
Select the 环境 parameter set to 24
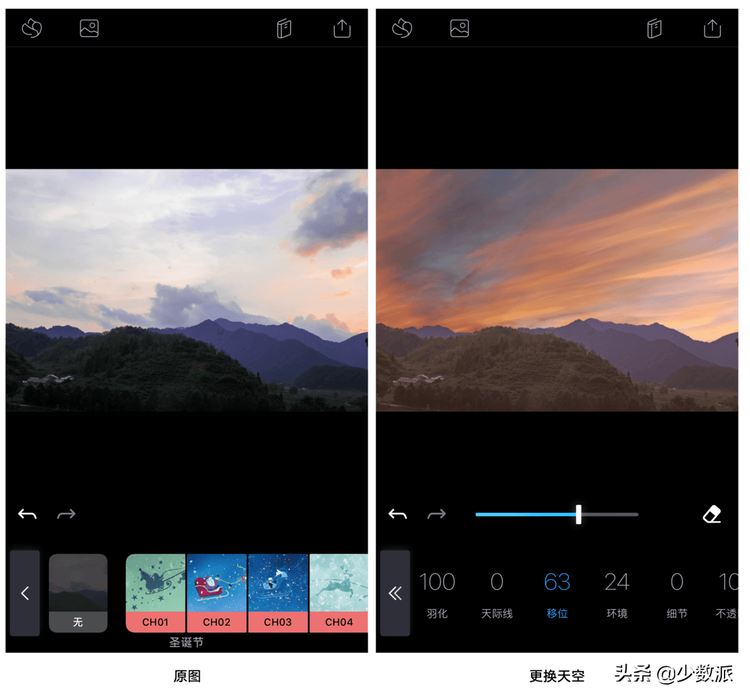click(x=617, y=595)
